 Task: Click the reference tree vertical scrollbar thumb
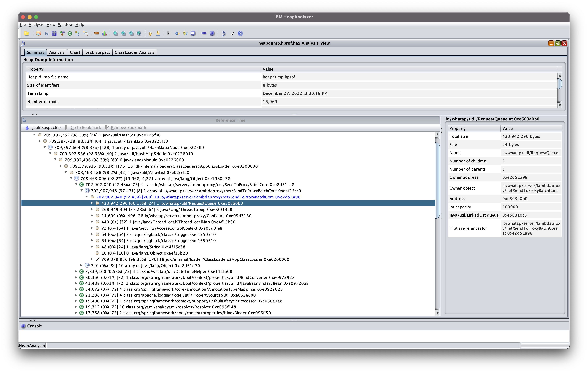tap(437, 181)
